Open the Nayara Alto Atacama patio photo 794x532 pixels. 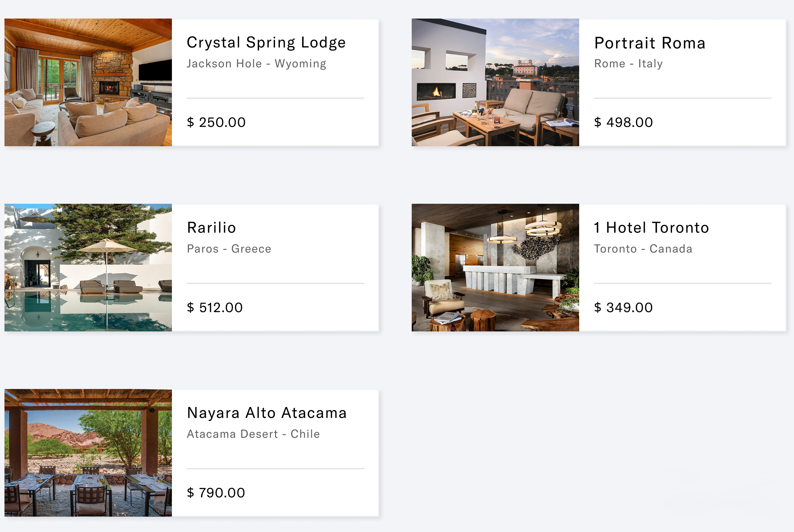point(88,453)
